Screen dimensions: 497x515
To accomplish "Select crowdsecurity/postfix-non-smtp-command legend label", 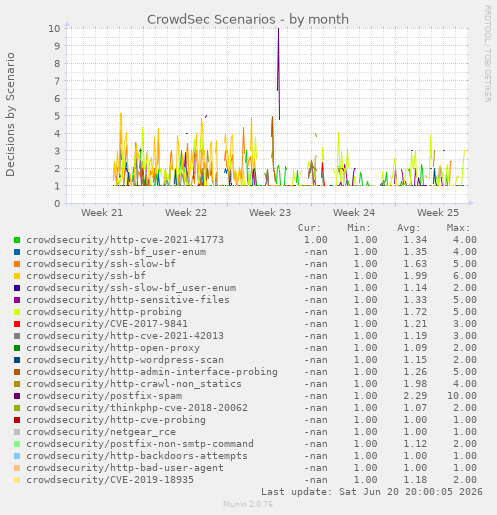I will (140, 444).
